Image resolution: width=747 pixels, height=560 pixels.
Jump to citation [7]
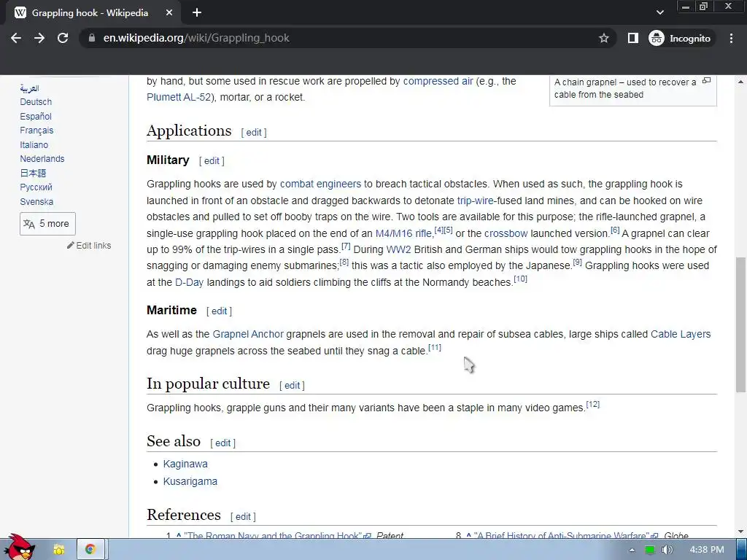coord(346,246)
